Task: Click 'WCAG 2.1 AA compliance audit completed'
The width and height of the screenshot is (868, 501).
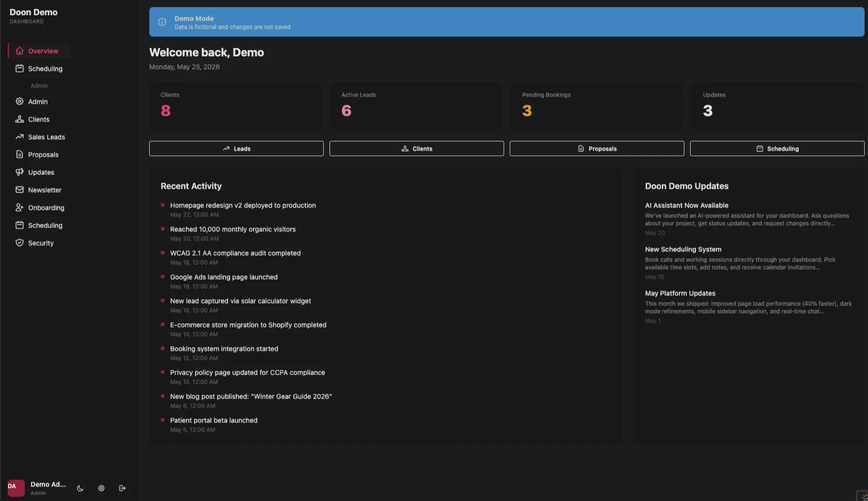Action: (x=235, y=253)
